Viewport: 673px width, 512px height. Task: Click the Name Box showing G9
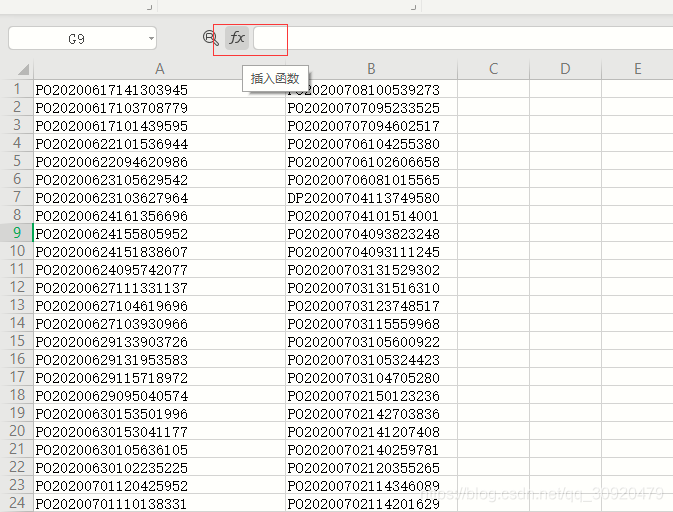coord(82,39)
